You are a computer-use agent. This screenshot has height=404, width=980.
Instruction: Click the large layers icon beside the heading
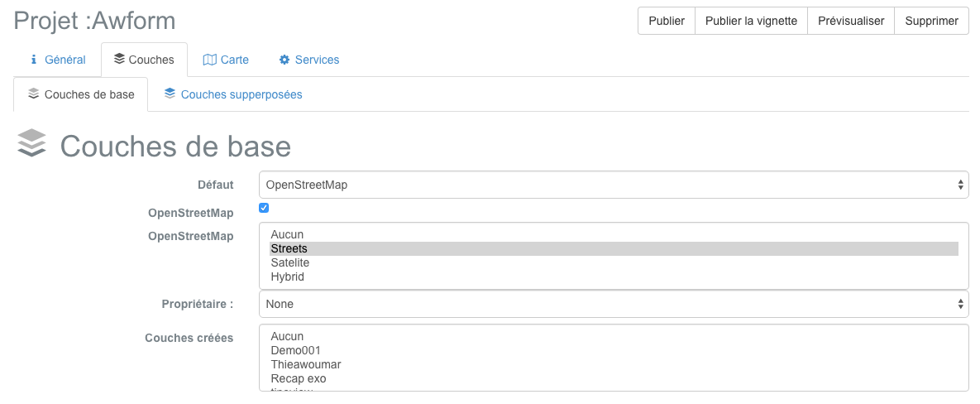[31, 144]
